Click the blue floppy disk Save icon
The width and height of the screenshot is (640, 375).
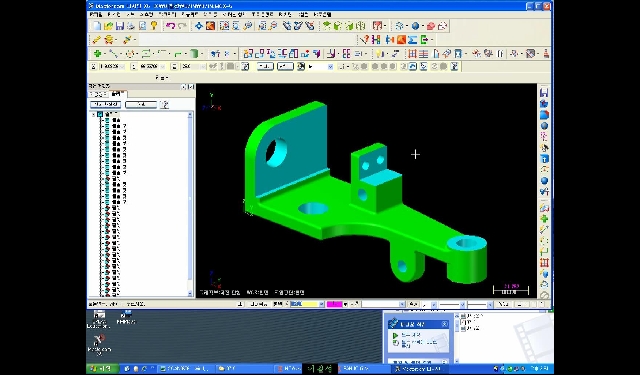tap(120, 26)
